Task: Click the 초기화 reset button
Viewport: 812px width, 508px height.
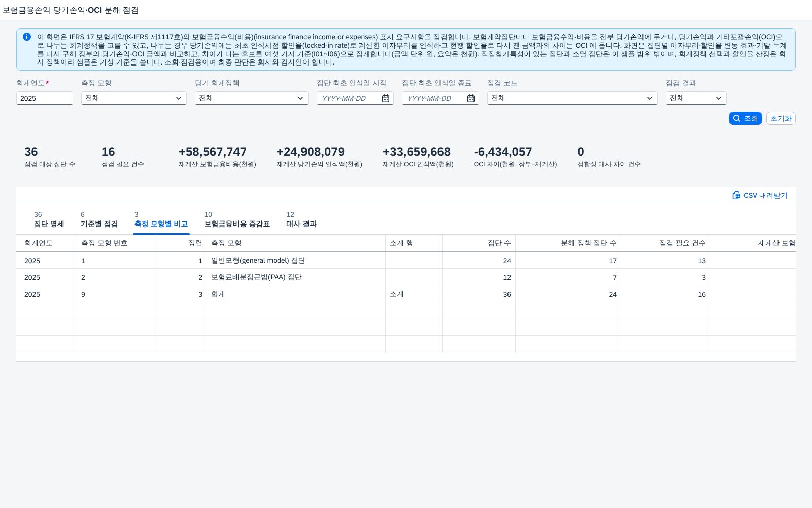Action: (781, 118)
